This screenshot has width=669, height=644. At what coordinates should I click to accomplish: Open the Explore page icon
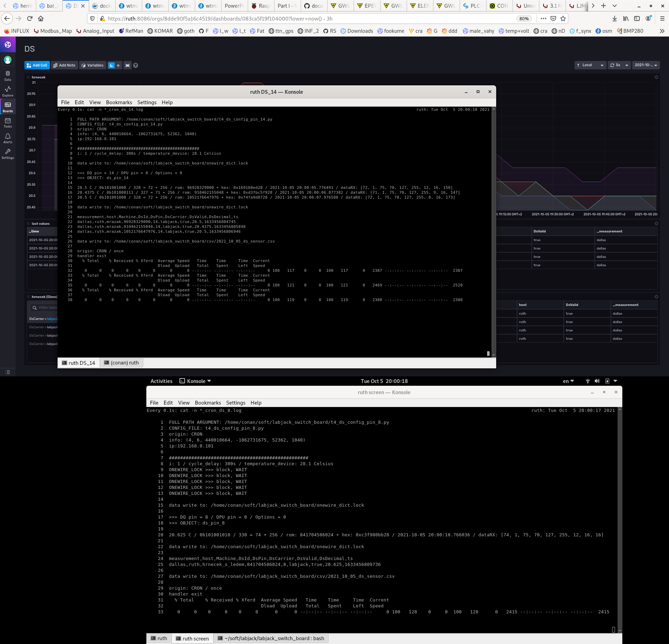pos(8,91)
